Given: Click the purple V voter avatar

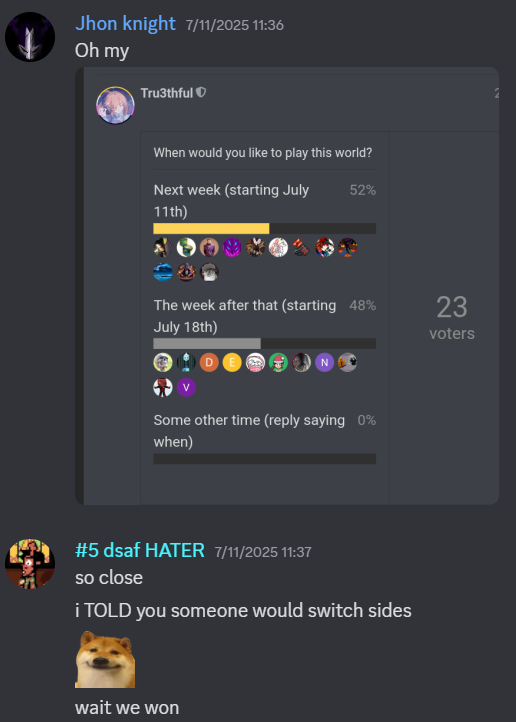Looking at the screenshot, I should tap(186, 387).
